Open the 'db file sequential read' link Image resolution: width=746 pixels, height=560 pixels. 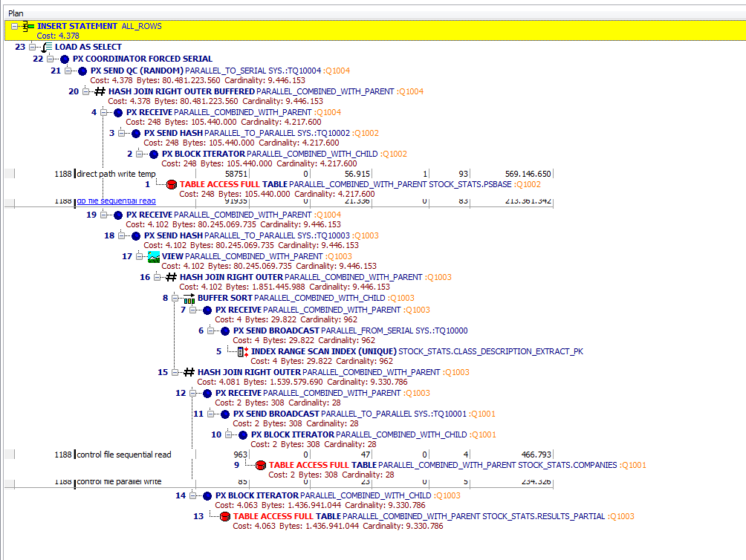(x=116, y=201)
